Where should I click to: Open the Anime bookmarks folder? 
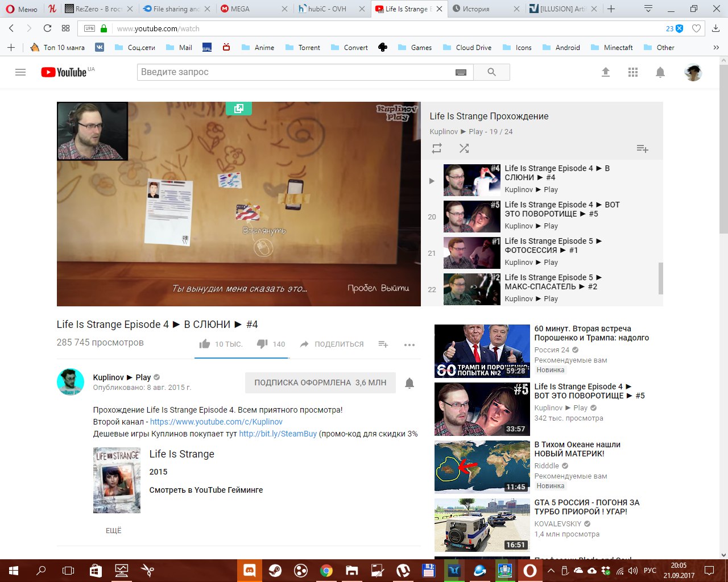(258, 48)
